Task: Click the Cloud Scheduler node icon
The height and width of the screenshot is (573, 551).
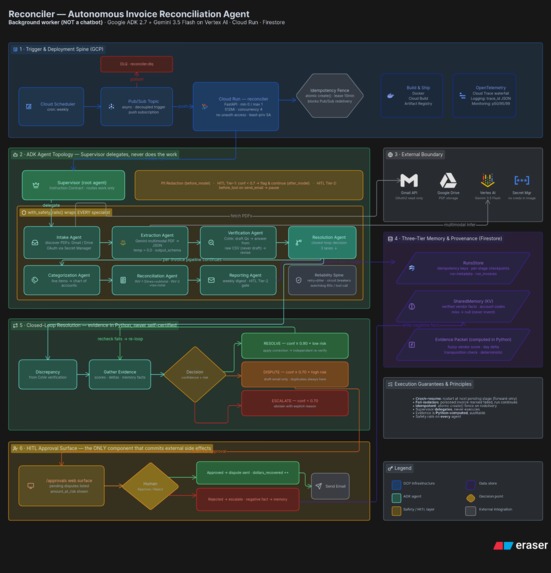Action: pyautogui.click(x=28, y=106)
